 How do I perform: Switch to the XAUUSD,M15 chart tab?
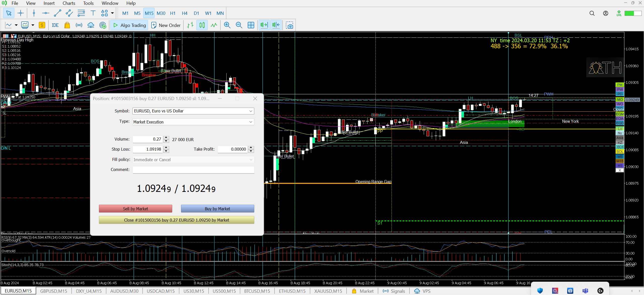pyautogui.click(x=328, y=291)
